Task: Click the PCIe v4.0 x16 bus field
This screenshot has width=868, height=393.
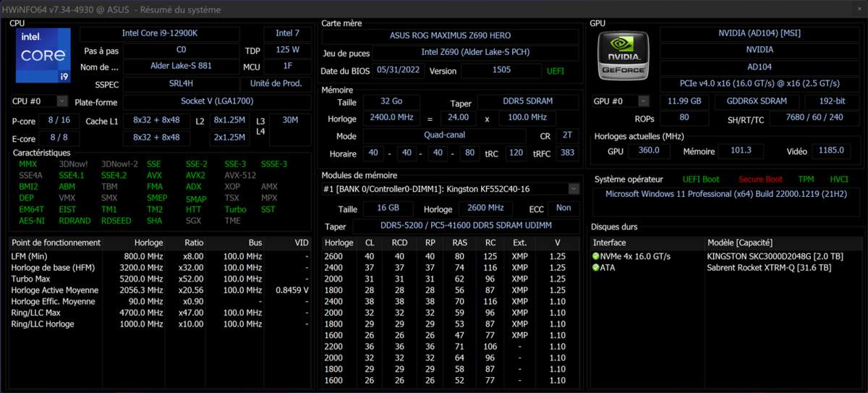Action: [759, 83]
